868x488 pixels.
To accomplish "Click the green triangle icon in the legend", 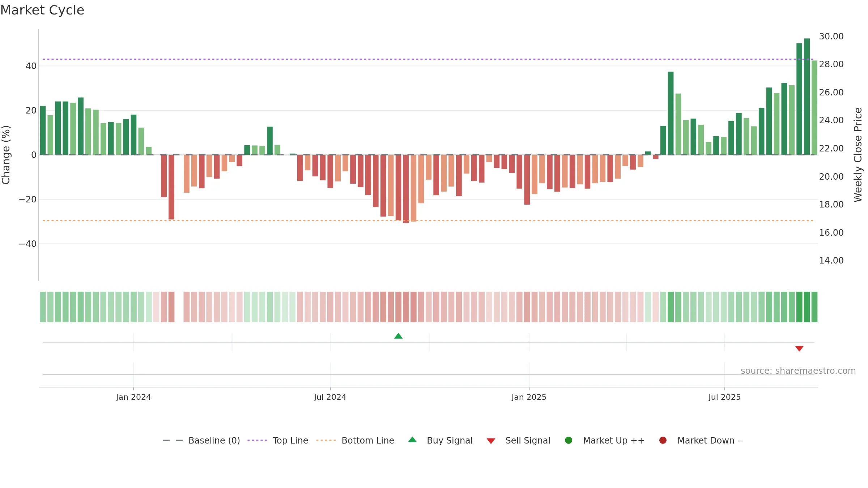I will (x=412, y=440).
